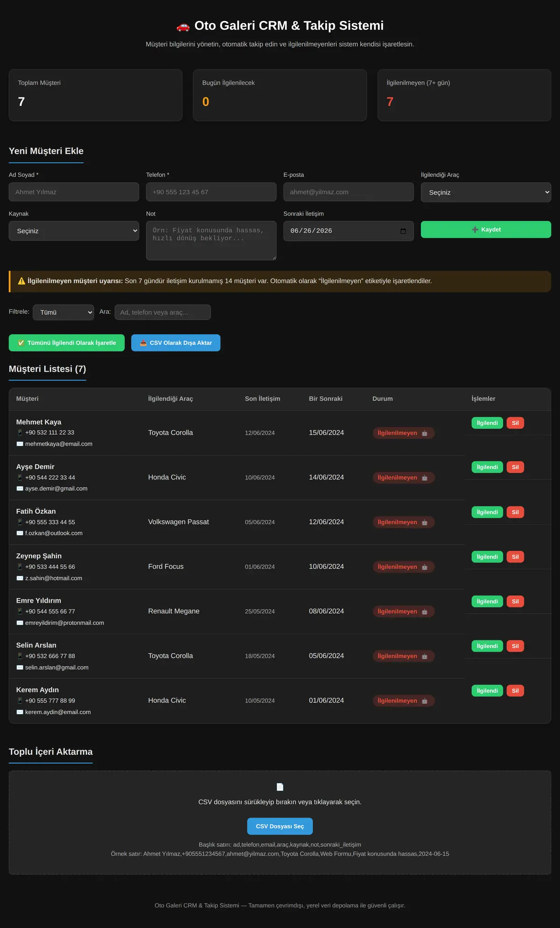Viewport: 560px width, 928px height.
Task: Expand the Filtrele dropdown set to Tümü
Action: click(63, 312)
